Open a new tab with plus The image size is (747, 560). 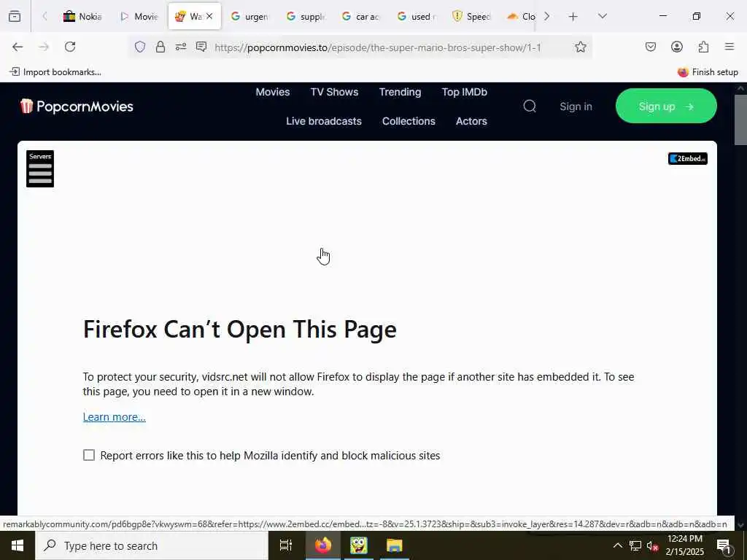[573, 16]
